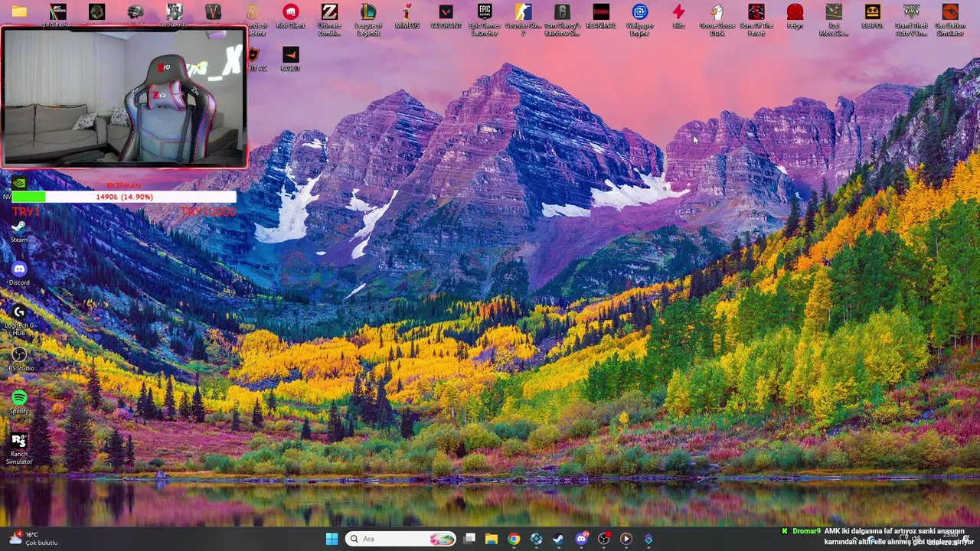980x551 pixels.
Task: Launch the Sons Of The Forest shortcut
Action: pos(756,20)
